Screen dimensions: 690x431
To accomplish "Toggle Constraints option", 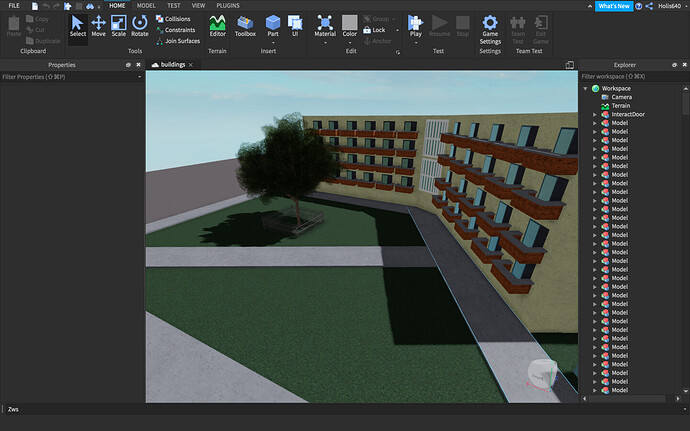I will pyautogui.click(x=176, y=30).
